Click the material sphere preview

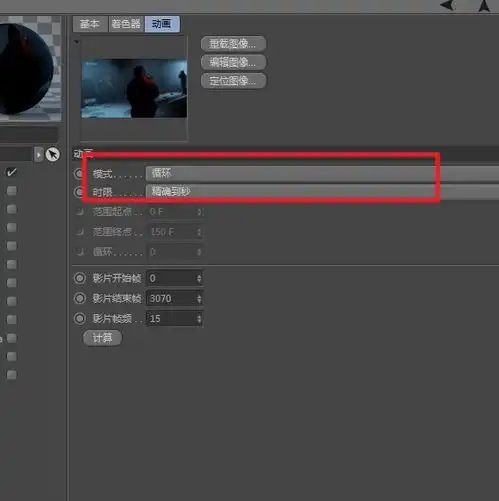click(x=26, y=69)
